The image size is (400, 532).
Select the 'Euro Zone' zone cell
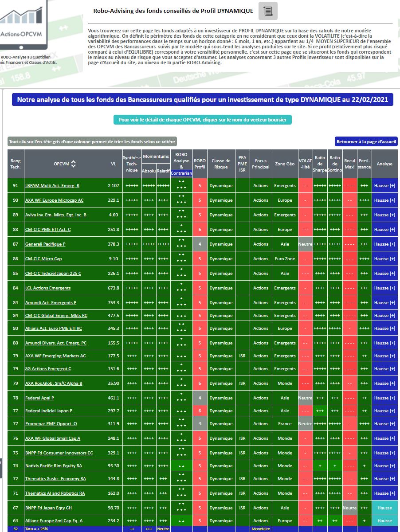pos(285,259)
